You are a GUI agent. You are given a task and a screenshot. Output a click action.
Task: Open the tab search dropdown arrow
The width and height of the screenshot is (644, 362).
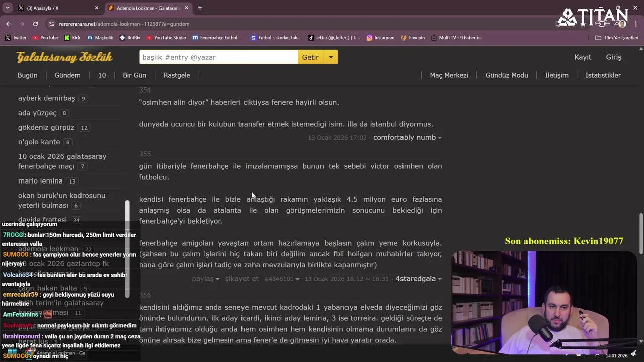click(7, 8)
